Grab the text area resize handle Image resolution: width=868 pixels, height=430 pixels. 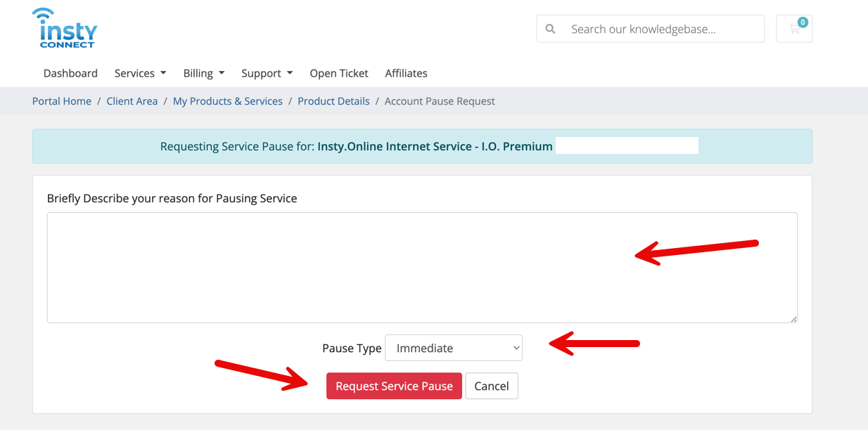(793, 319)
